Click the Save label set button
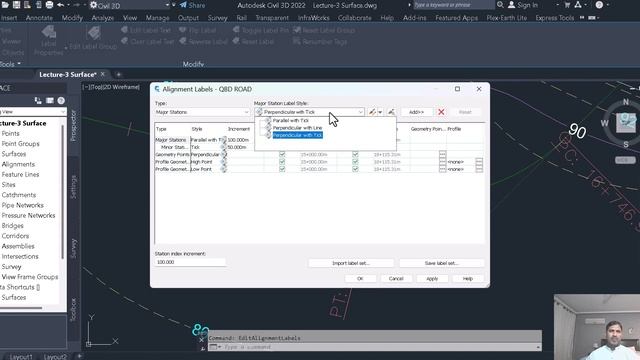 [441, 263]
